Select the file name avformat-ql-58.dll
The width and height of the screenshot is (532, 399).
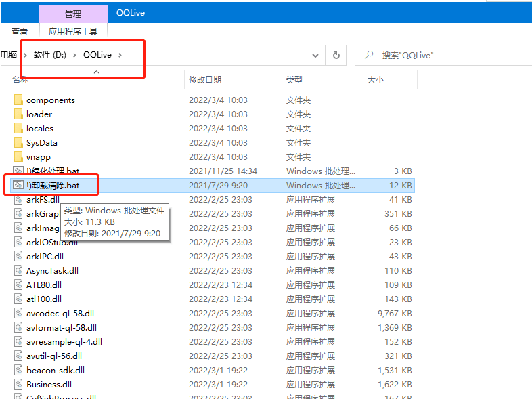[x=62, y=328]
